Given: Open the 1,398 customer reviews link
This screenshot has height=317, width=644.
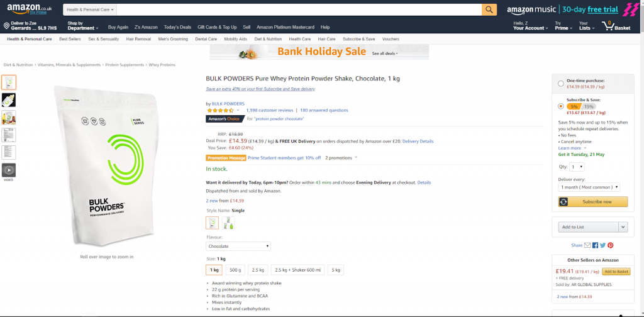Looking at the screenshot, I should coord(269,111).
